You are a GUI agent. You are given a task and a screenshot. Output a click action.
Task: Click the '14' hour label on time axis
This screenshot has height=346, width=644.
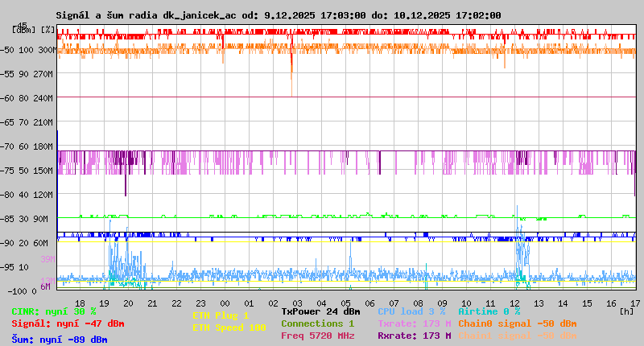click(563, 303)
